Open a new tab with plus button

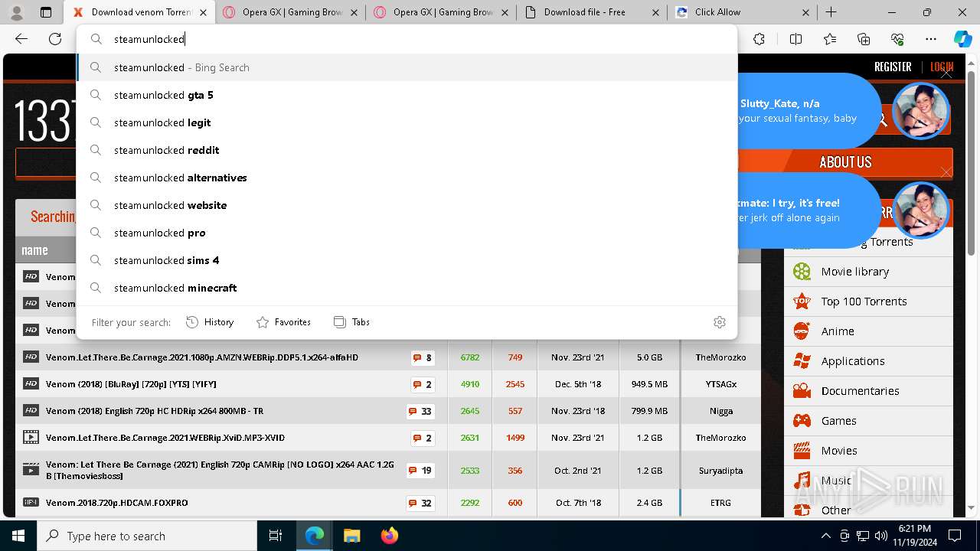(x=831, y=12)
